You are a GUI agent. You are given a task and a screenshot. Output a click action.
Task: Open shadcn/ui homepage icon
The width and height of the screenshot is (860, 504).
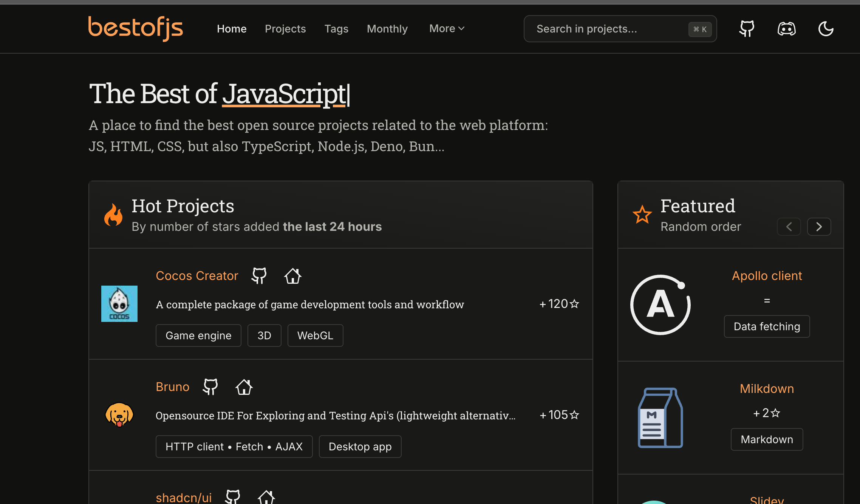click(x=266, y=497)
